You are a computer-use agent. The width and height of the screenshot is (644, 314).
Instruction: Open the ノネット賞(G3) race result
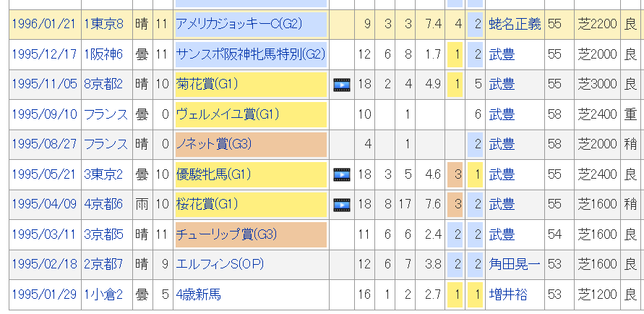coord(213,144)
